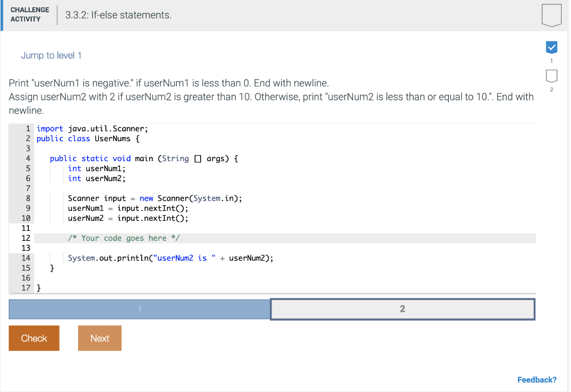The width and height of the screenshot is (571, 392).
Task: Select the Scanner declaration on line 8
Action: [x=154, y=198]
